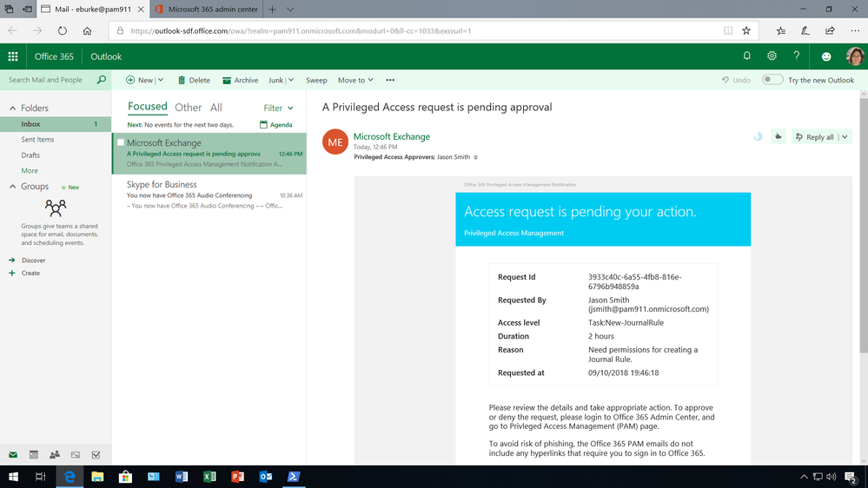Open the Junk dropdown arrow
The image size is (868, 488).
coord(291,80)
